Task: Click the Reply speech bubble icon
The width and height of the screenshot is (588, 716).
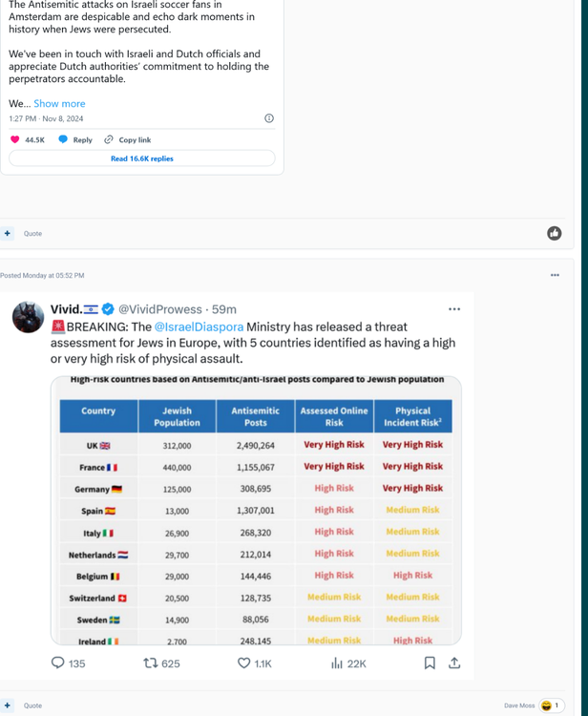Action: point(63,139)
